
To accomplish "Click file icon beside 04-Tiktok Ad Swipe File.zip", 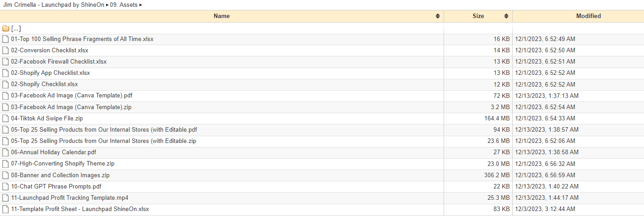I will (5, 119).
